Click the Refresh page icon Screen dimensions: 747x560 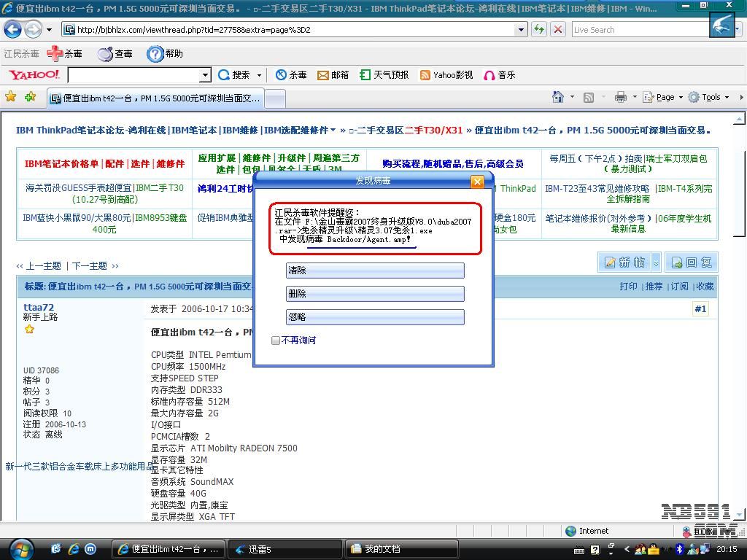coord(539,30)
